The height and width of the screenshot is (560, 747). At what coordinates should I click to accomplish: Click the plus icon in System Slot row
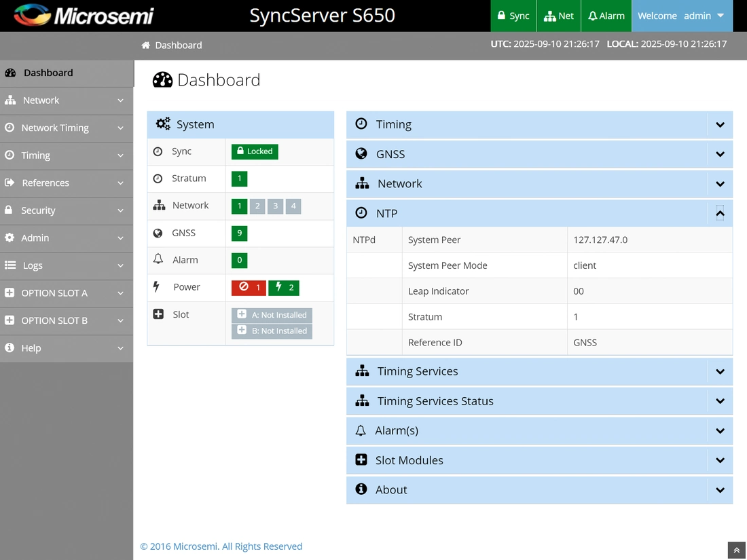[158, 314]
